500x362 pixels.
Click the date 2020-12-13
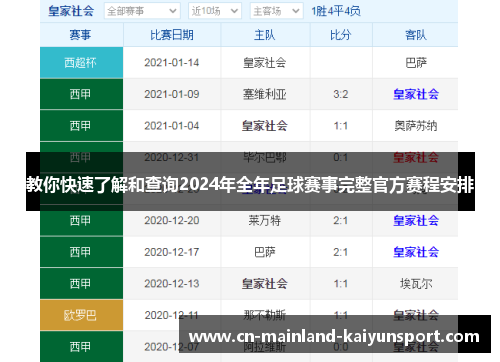[172, 284]
